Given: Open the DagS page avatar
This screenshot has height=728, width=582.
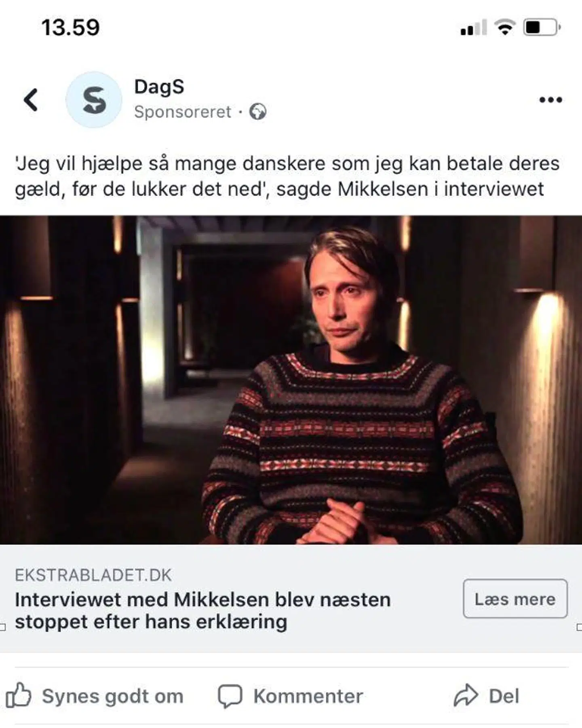Looking at the screenshot, I should [94, 99].
